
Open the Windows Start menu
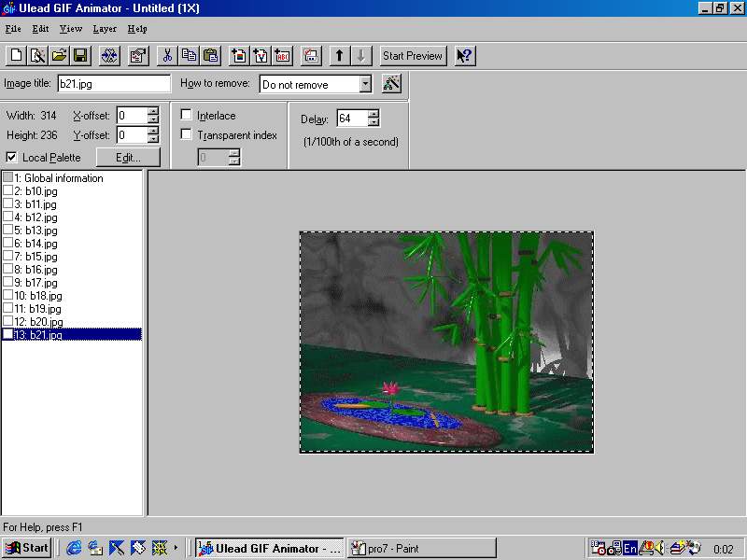point(26,548)
